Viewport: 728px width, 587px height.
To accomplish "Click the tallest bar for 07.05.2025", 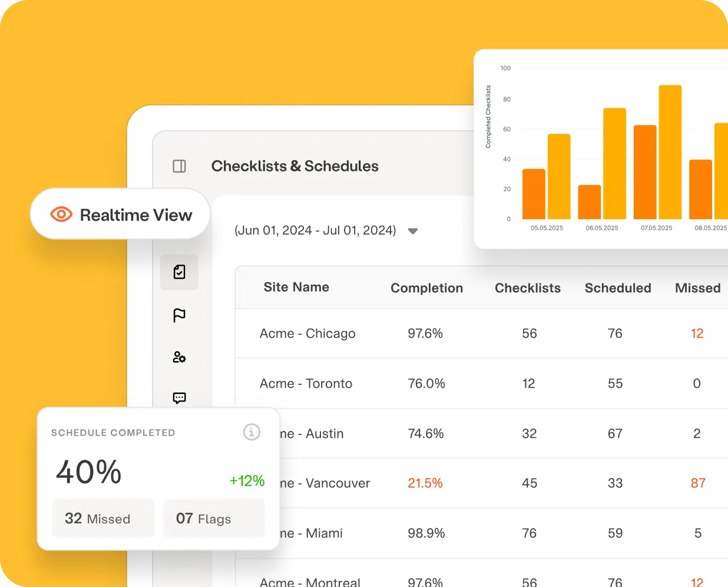I will pyautogui.click(x=670, y=152).
